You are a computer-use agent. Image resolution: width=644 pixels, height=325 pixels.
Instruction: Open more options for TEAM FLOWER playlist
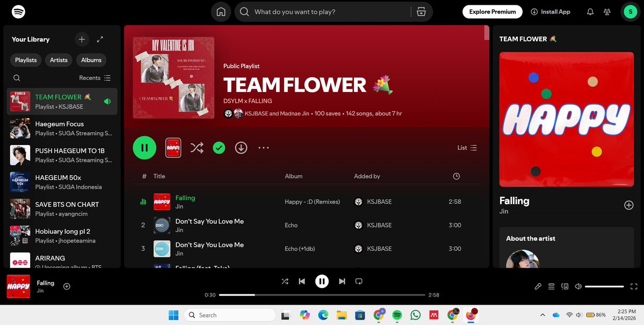pos(264,148)
